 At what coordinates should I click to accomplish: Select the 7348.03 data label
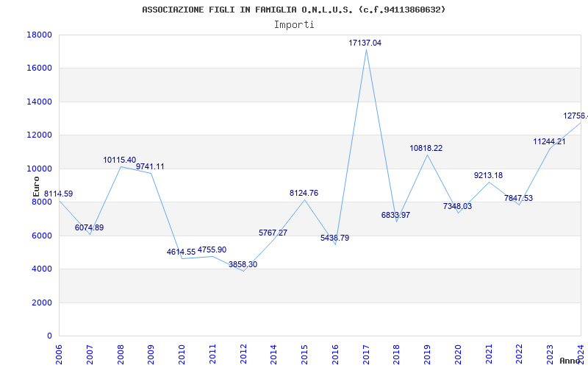click(x=457, y=206)
